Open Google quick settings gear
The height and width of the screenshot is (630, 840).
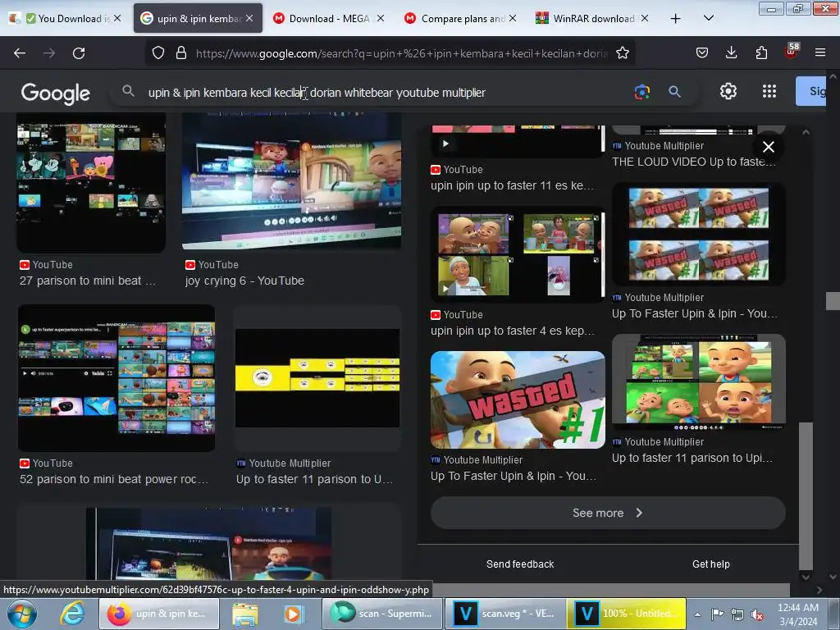tap(728, 92)
